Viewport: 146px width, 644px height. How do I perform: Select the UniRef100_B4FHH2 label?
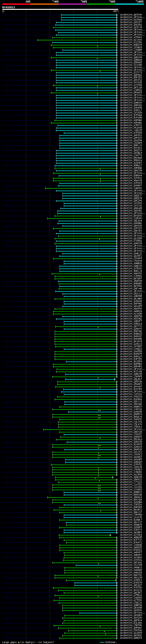pyautogui.click(x=131, y=304)
